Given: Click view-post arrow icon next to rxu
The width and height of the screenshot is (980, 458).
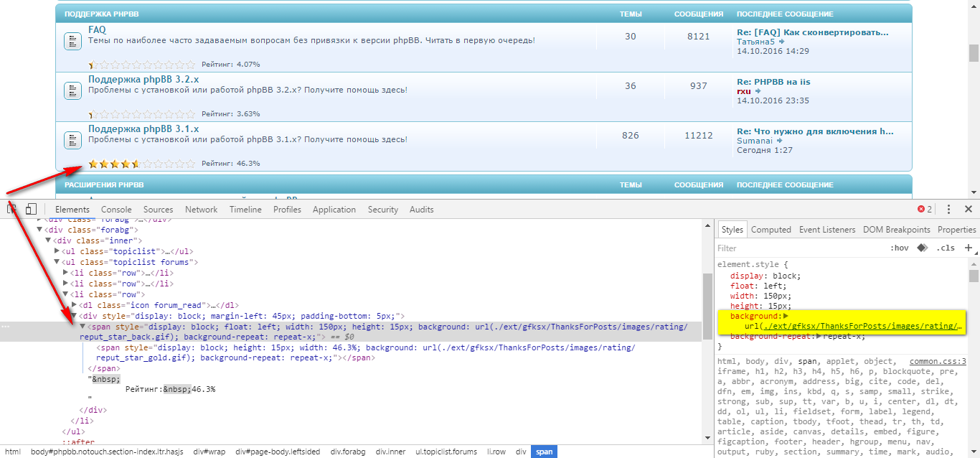Looking at the screenshot, I should coord(758,91).
